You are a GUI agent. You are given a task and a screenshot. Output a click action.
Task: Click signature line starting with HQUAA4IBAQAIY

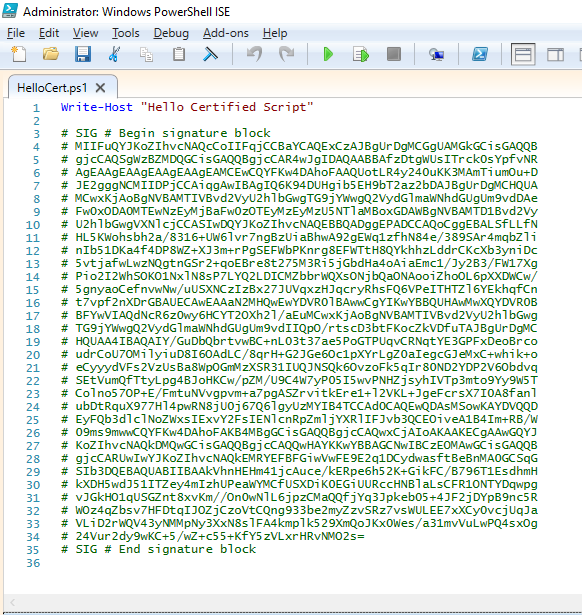click(299, 341)
